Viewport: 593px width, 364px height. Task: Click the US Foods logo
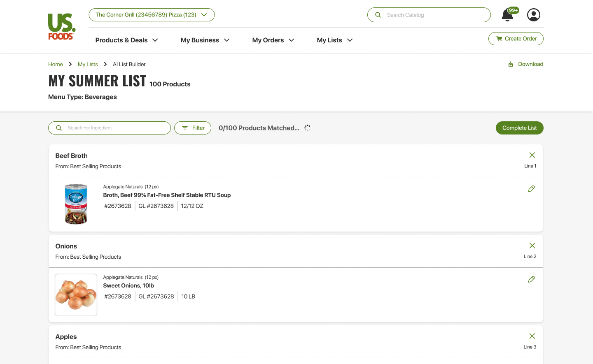(x=61, y=26)
